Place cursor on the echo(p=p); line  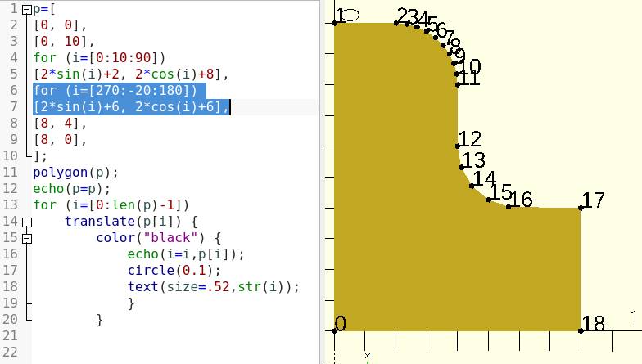(x=70, y=189)
